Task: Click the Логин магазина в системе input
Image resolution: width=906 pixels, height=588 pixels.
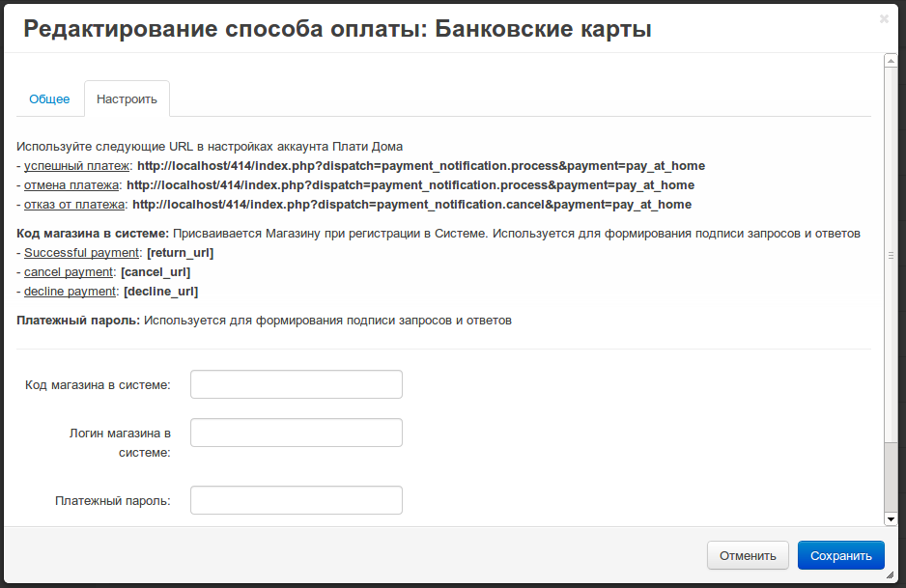Action: click(296, 433)
